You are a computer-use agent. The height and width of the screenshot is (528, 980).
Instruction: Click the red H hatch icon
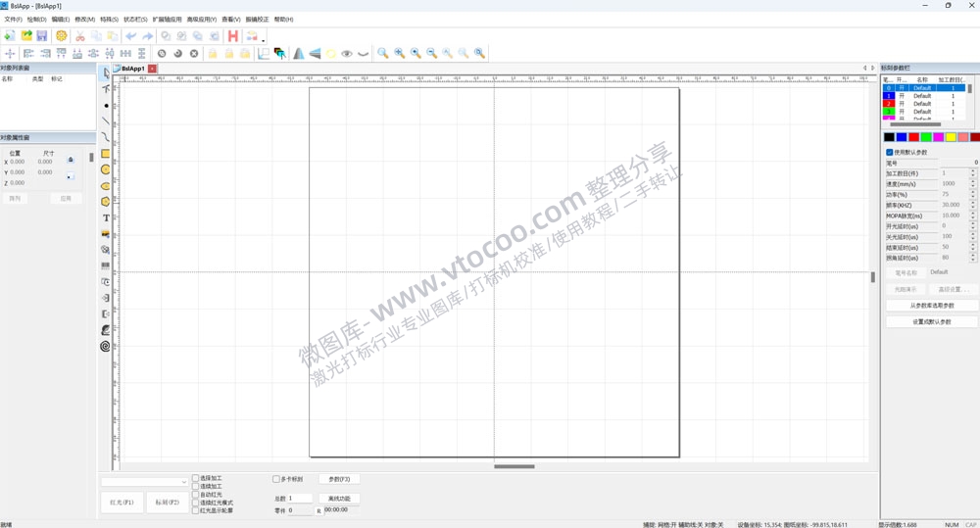[x=233, y=36]
